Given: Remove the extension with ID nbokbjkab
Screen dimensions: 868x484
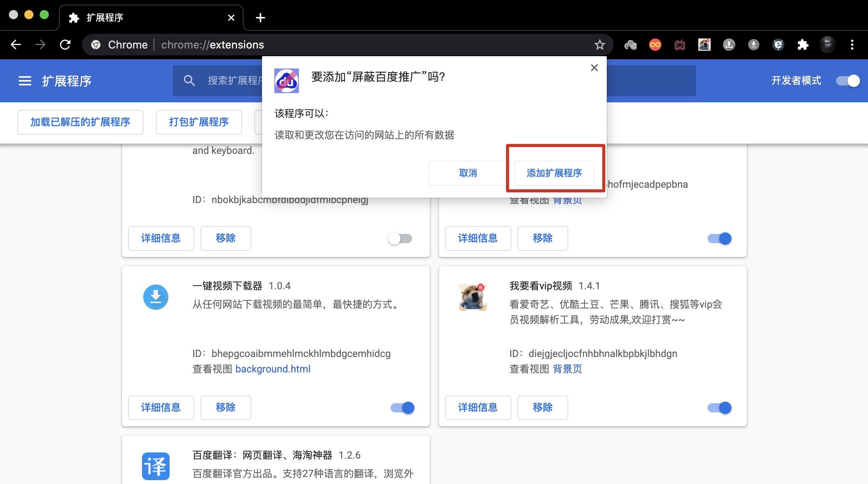Looking at the screenshot, I should 226,239.
